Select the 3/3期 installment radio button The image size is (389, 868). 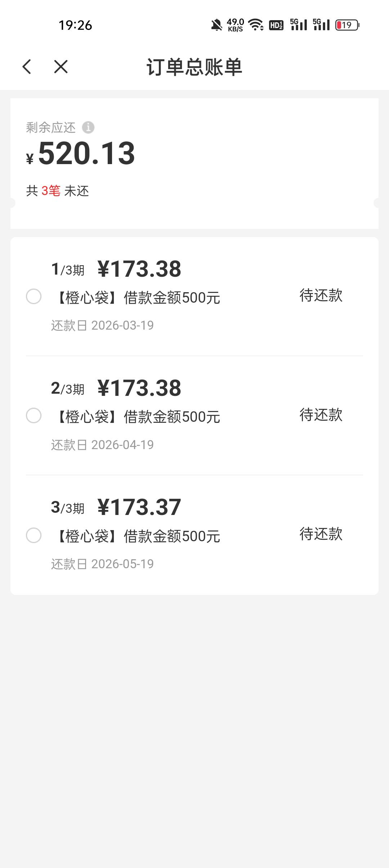point(33,535)
